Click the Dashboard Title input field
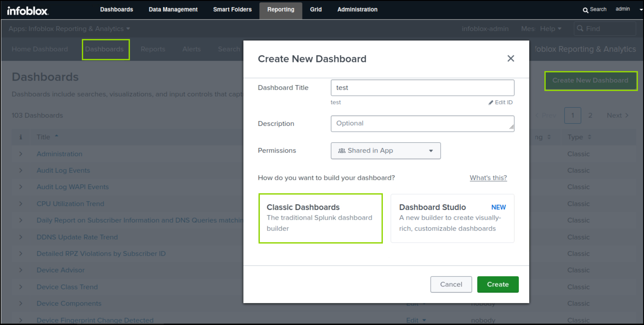This screenshot has width=644, height=325. click(422, 88)
